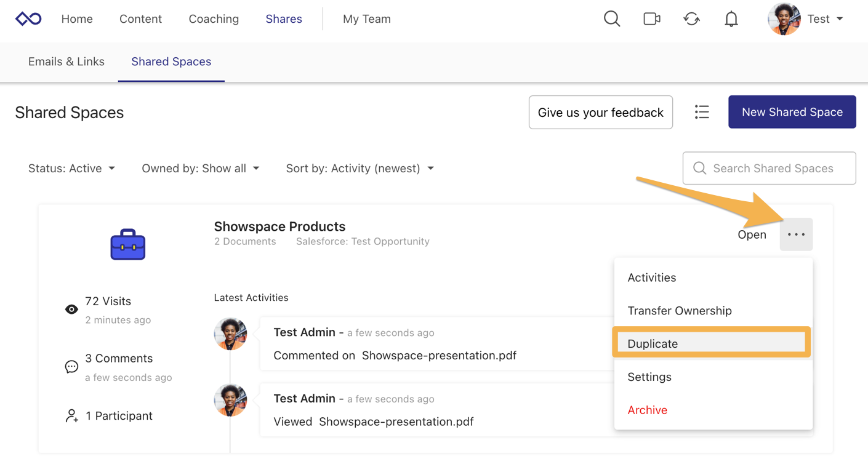Click the eye icon beside 72 Visits
Viewport: 868px width, 464px height.
[71, 310]
